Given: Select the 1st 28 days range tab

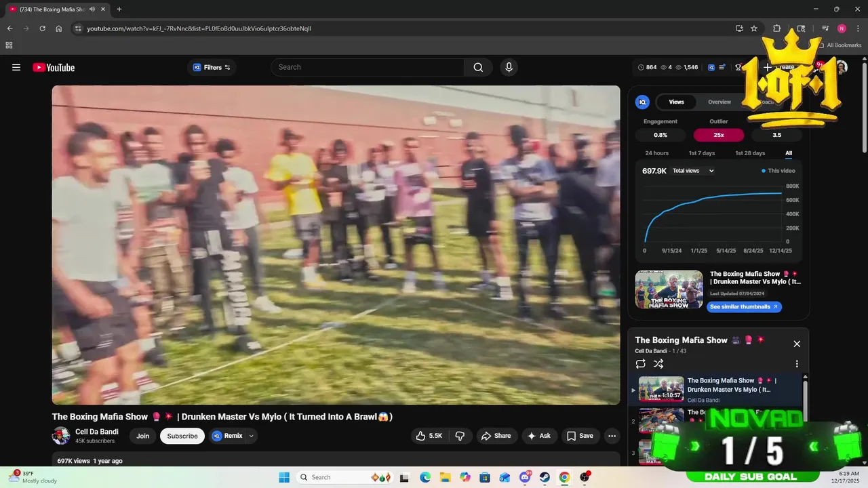Looking at the screenshot, I should 750,153.
